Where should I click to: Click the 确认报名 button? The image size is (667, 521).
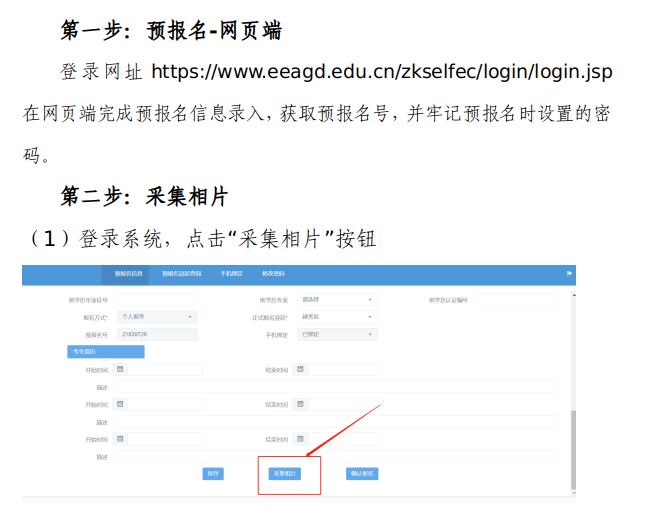(x=362, y=474)
